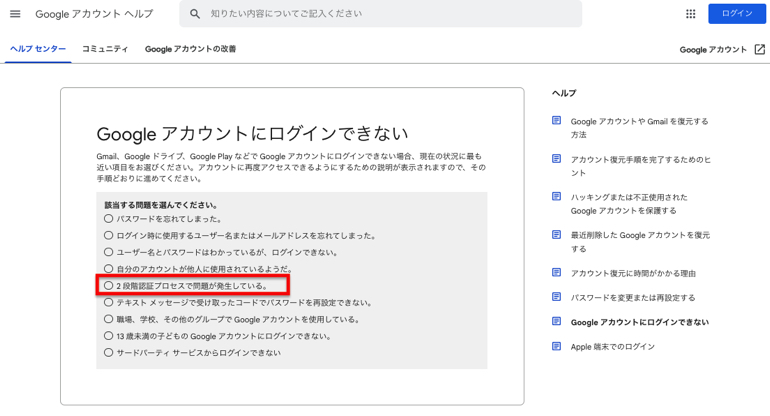This screenshot has height=416, width=770.
Task: Select radio button パスワードを忘れてしまった
Action: click(x=109, y=219)
